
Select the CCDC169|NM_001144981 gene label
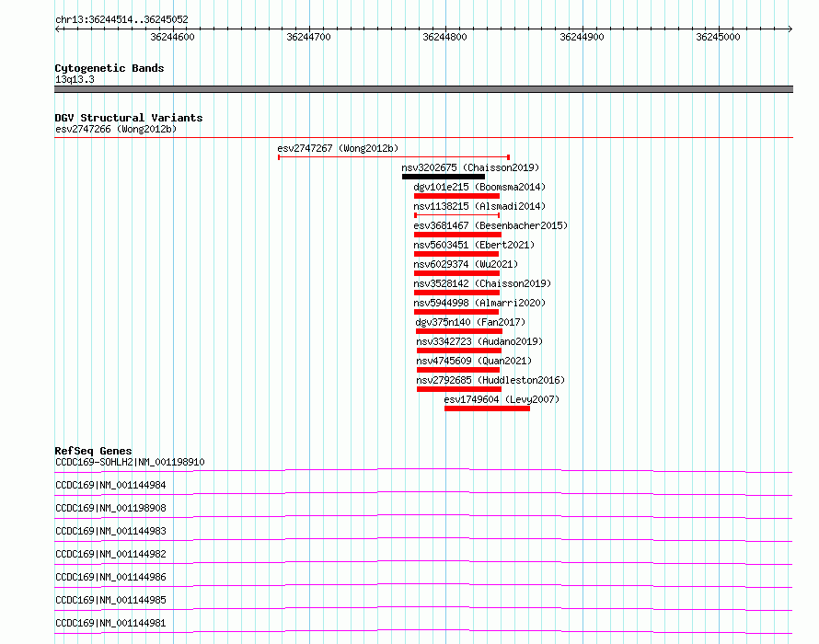tap(110, 623)
